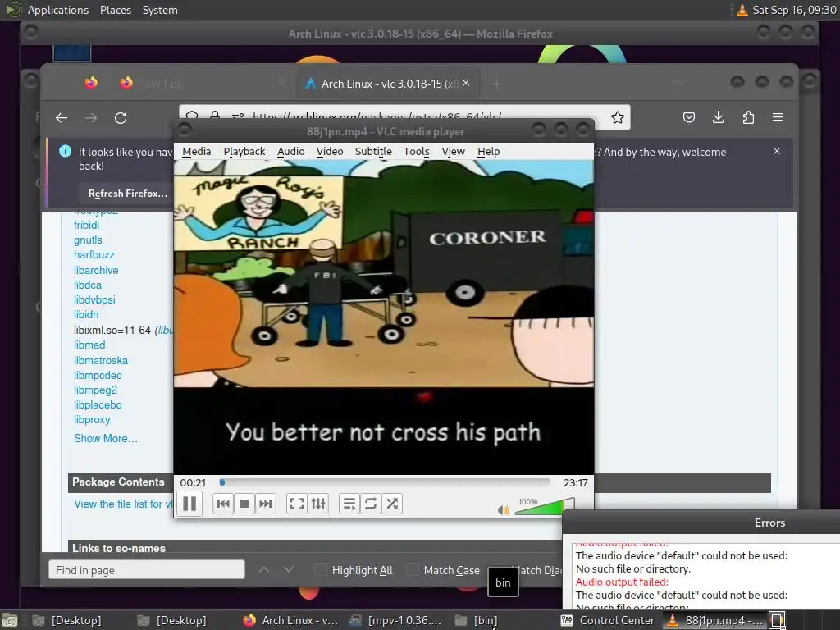Open the fribidi dependency link
840x630 pixels.
point(86,225)
